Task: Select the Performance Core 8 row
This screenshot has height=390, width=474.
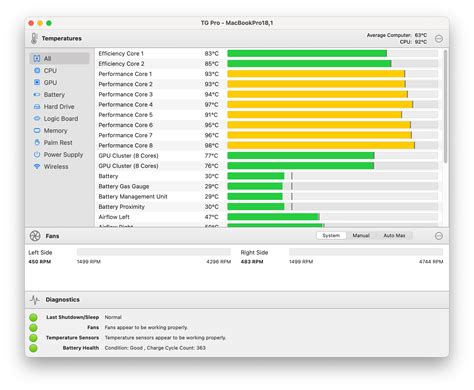Action: click(268, 146)
